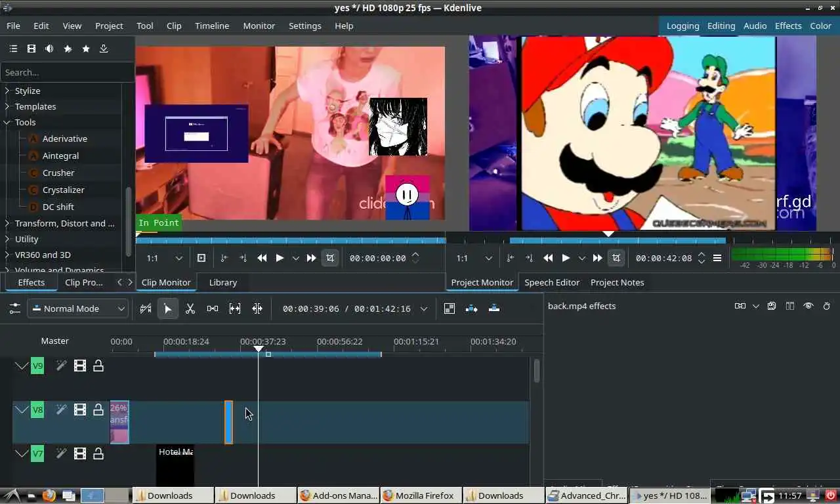Expand Transform, Distort category
The width and height of the screenshot is (840, 504).
click(x=7, y=223)
